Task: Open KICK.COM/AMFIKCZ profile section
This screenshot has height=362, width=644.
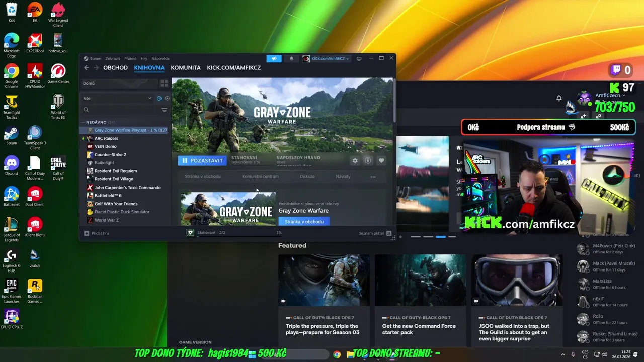Action: click(233, 68)
